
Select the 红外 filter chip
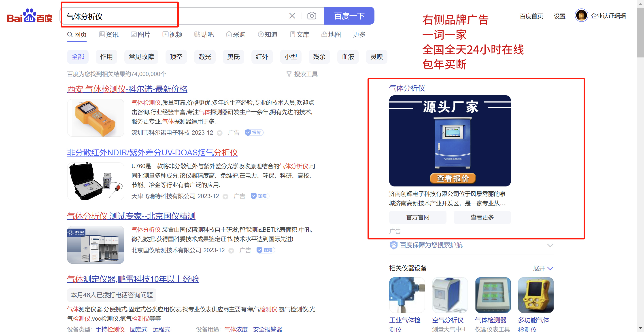coord(262,57)
